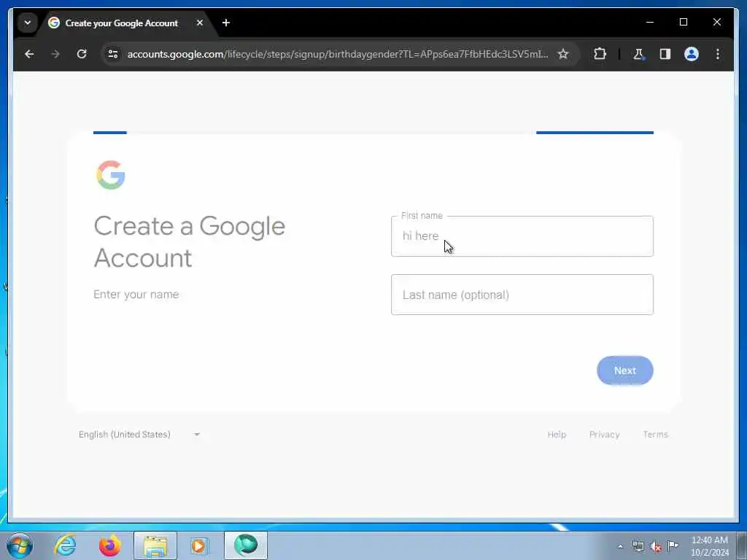Open the tab search dropdown arrow
Image resolution: width=747 pixels, height=560 pixels.
pyautogui.click(x=28, y=23)
